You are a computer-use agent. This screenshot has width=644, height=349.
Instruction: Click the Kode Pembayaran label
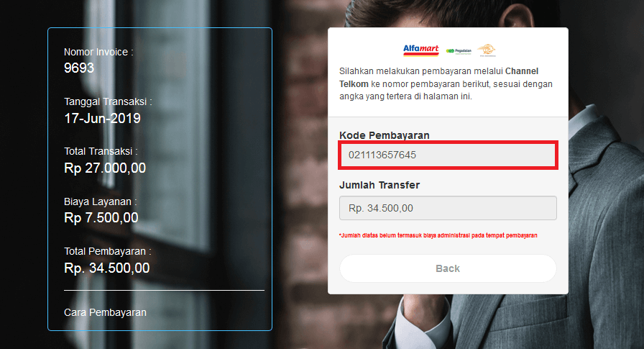coord(385,135)
